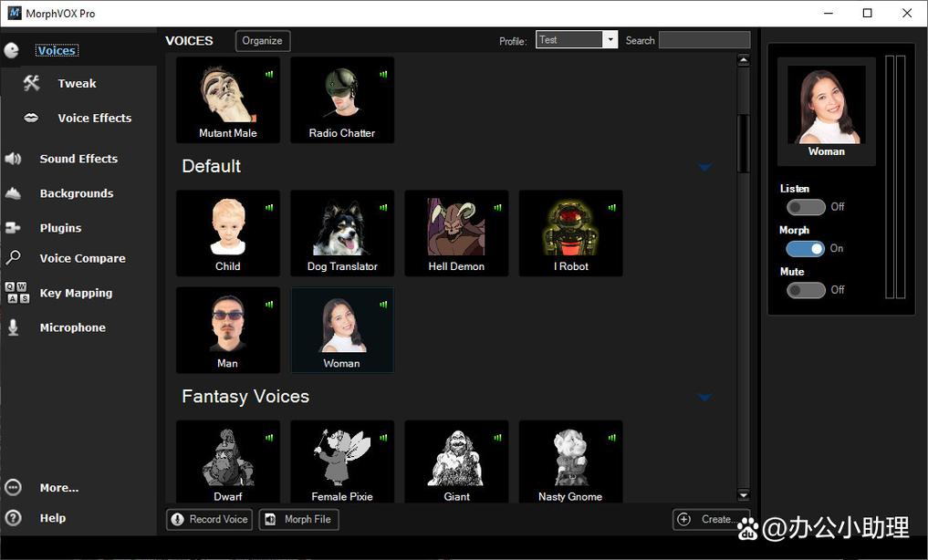This screenshot has height=560, width=928.
Task: Select the Child voice
Action: (x=228, y=233)
